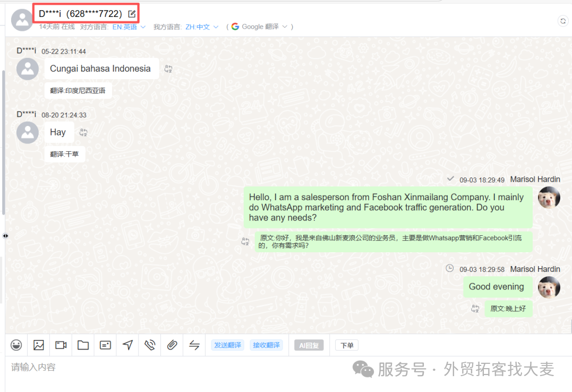Click the sent checkmark icon at 18:29:49
The height and width of the screenshot is (392, 572).
click(450, 178)
